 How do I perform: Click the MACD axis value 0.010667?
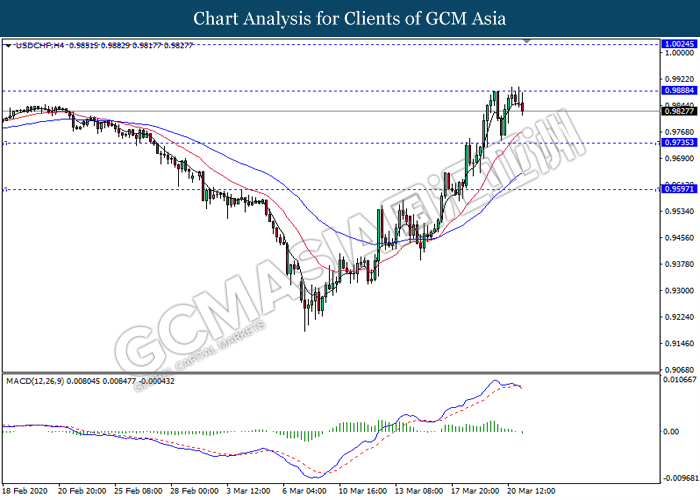679,379
